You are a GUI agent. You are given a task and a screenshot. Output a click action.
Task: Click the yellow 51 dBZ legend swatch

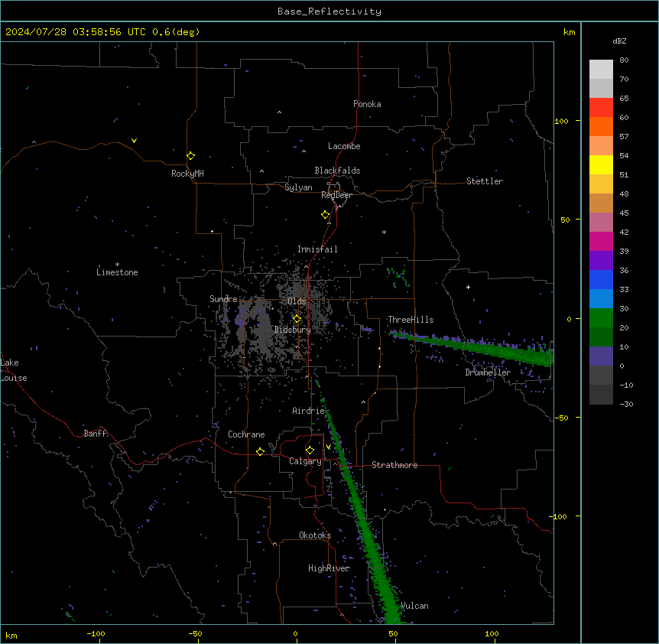601,164
